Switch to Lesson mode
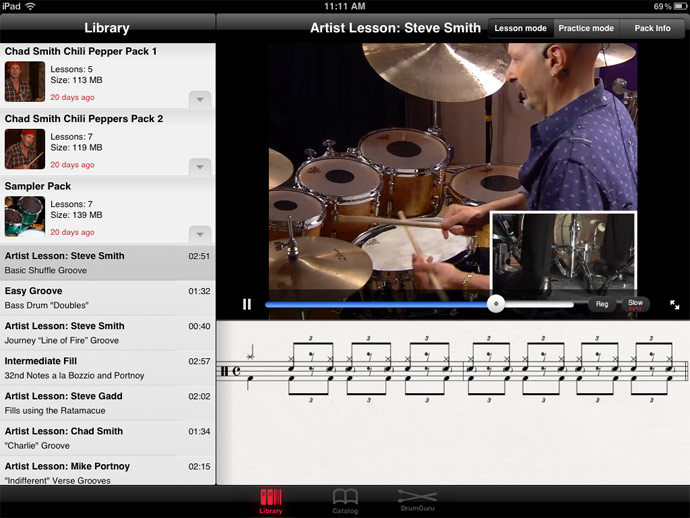Screen dimensions: 690x518 pos(520,28)
